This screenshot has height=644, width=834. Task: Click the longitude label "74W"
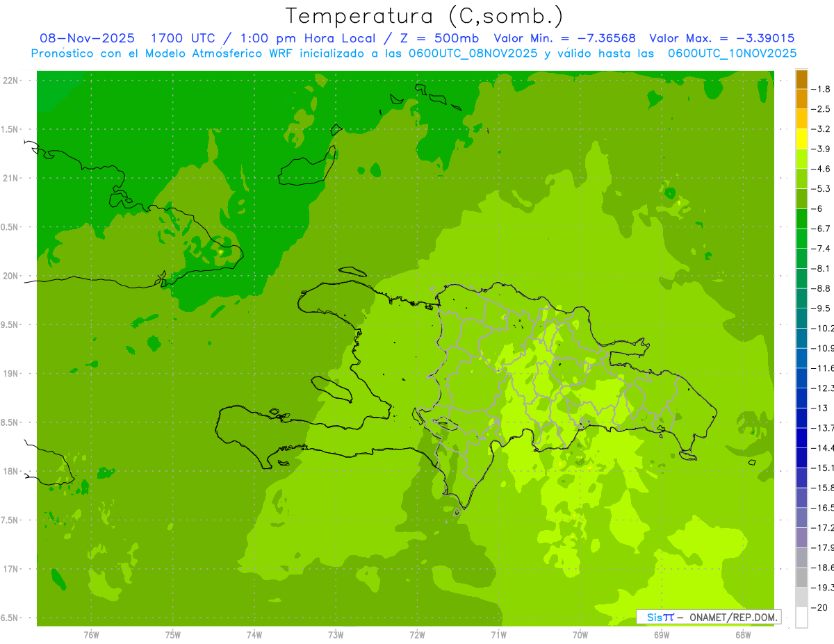(254, 634)
